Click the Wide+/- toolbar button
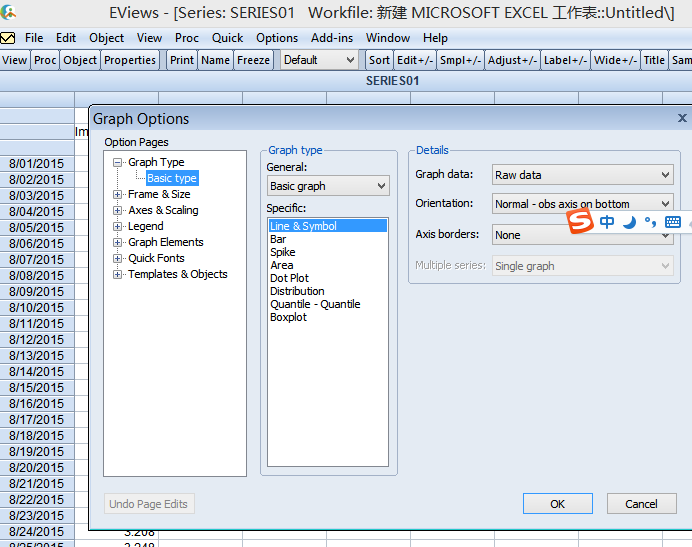The image size is (692, 547). (616, 60)
